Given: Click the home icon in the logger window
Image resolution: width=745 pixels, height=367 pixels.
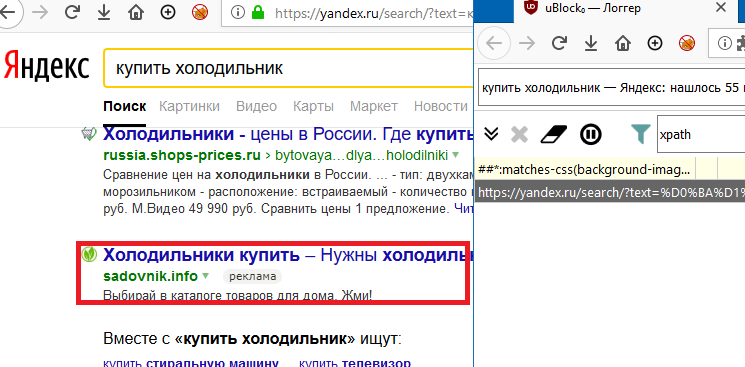Looking at the screenshot, I should (x=623, y=44).
